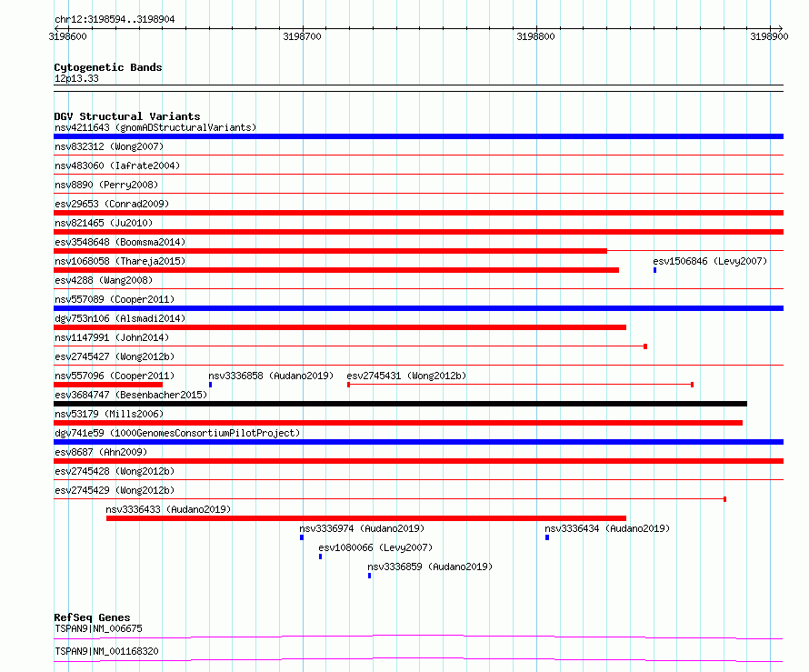The image size is (809, 672).
Task: Click red end marker of esv2745429 line
Action: (x=724, y=499)
